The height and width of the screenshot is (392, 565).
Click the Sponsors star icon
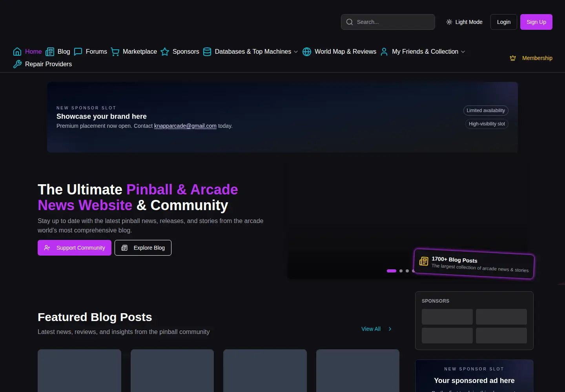point(165,52)
